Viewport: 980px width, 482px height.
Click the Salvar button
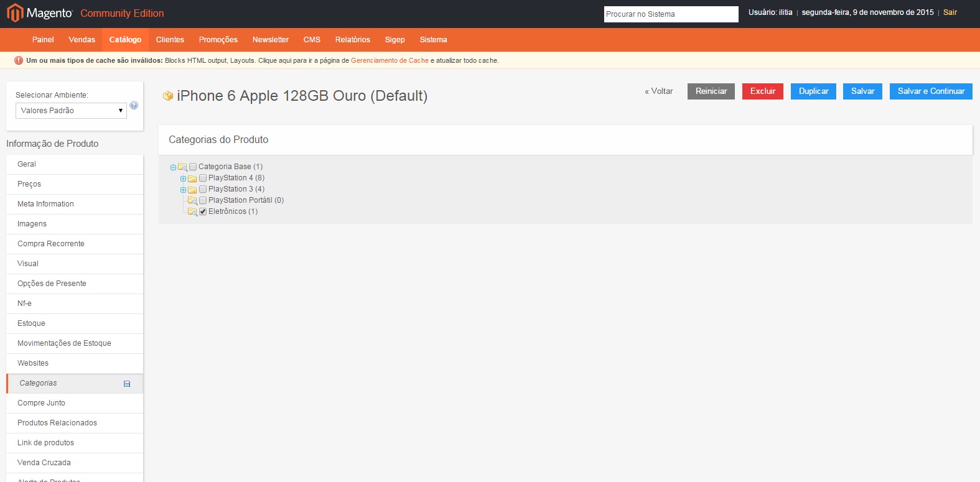point(863,91)
